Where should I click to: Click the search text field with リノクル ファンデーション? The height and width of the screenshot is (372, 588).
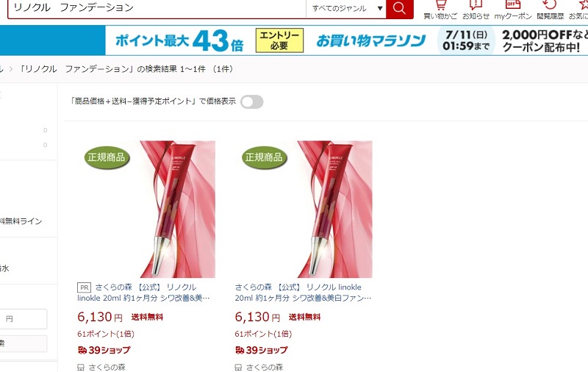coord(157,8)
